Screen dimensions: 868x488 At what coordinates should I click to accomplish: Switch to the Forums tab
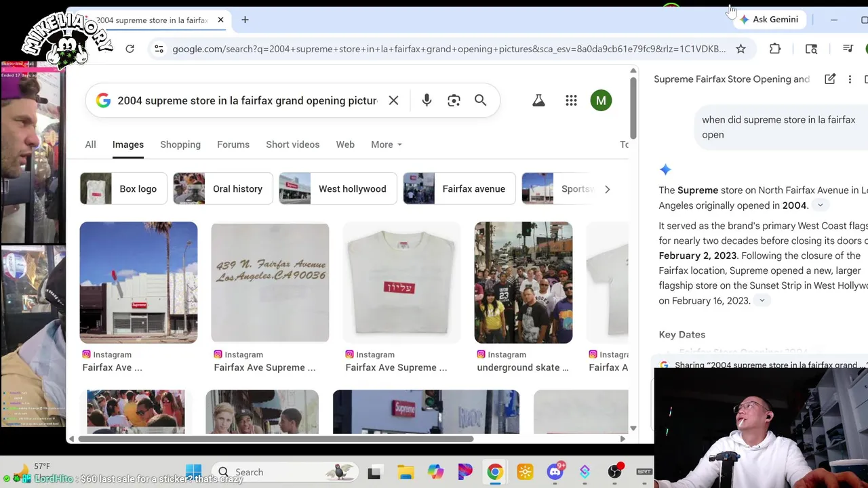click(233, 144)
